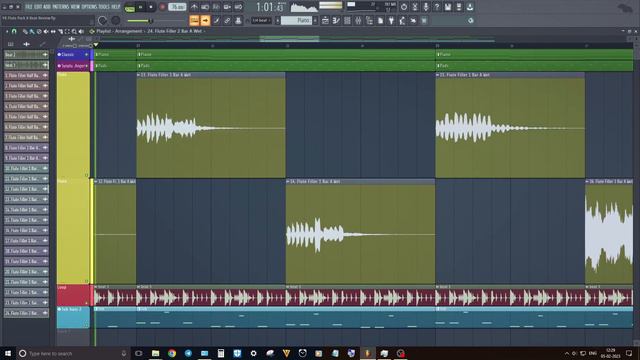Click the tempo display field
The image size is (640, 360).
(177, 7)
